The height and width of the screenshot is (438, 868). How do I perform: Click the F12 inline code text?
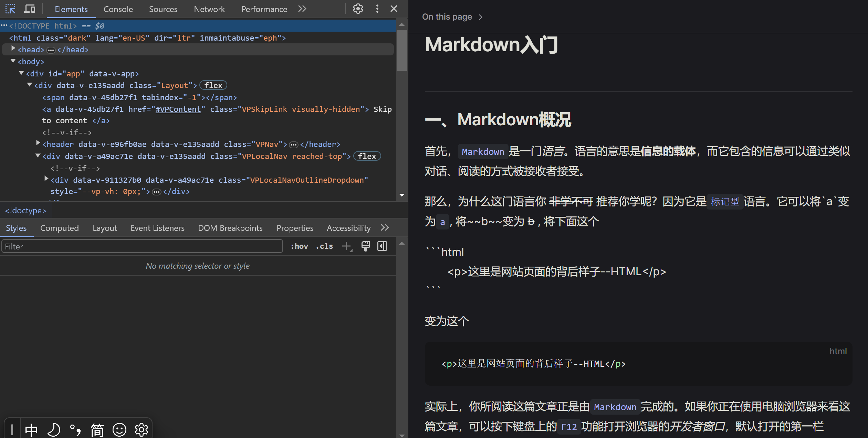pyautogui.click(x=569, y=427)
